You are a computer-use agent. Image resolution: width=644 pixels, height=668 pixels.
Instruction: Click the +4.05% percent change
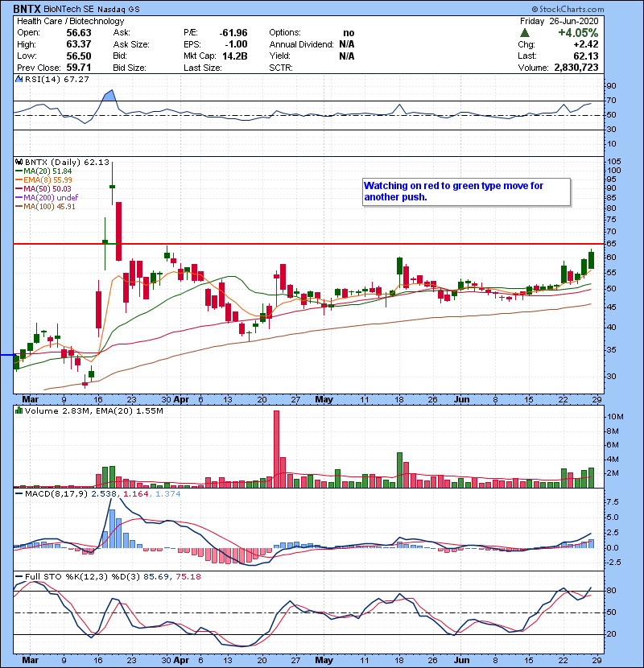tap(578, 33)
